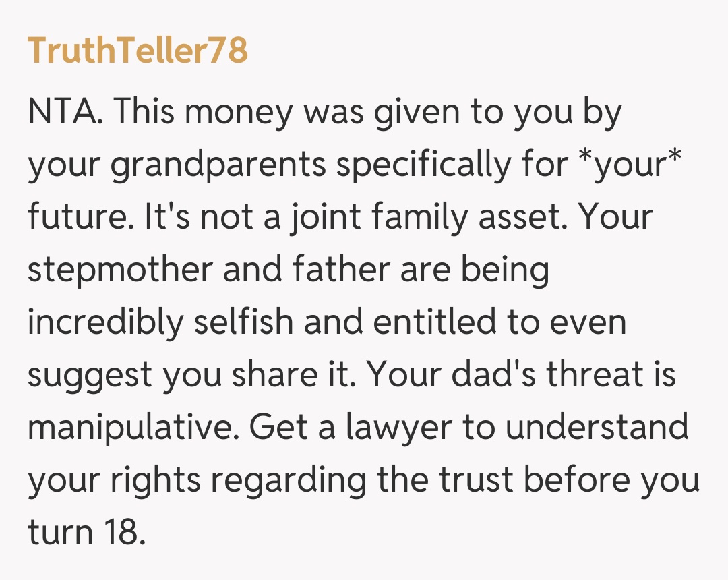
Task: Click the word "money" in the first line
Action: 239,113
